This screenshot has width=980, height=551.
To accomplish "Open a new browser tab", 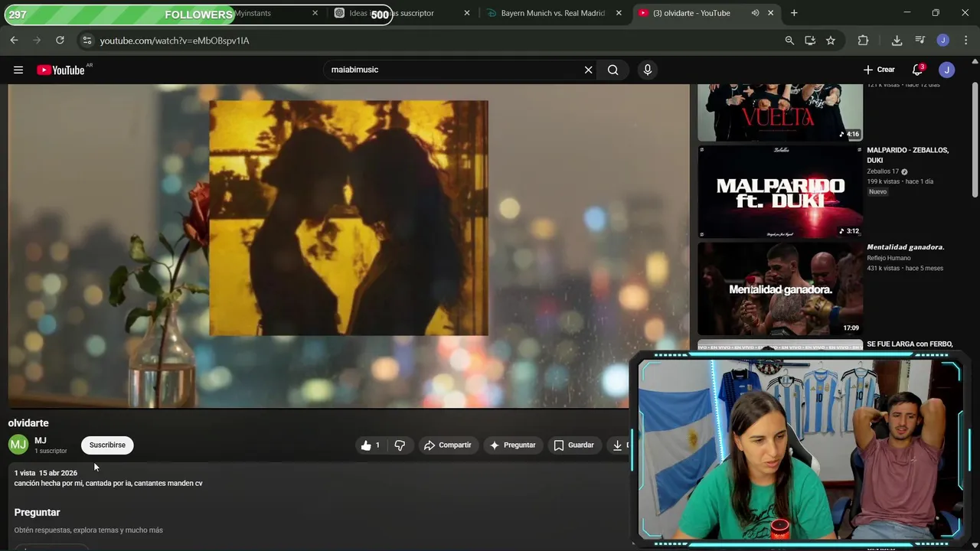I will [794, 13].
